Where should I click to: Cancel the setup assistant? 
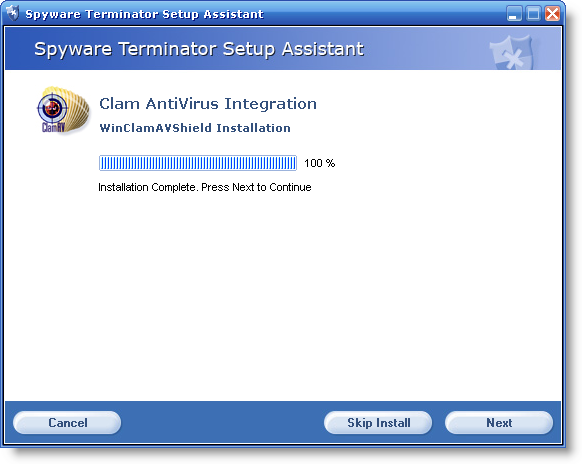[x=67, y=422]
